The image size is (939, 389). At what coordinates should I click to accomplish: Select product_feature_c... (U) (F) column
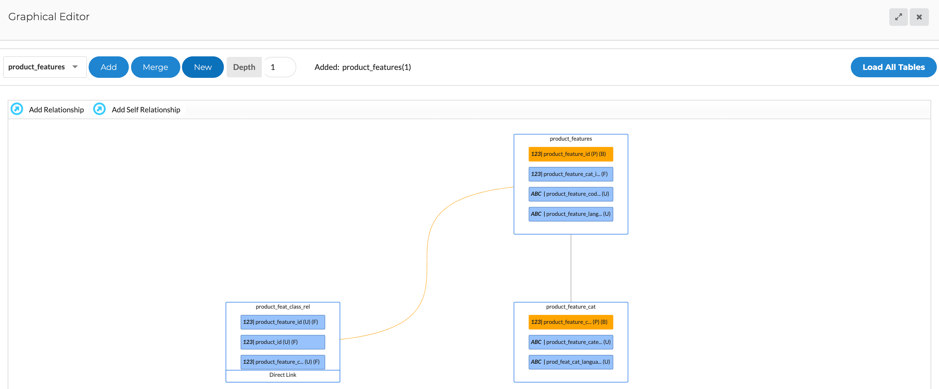click(283, 362)
